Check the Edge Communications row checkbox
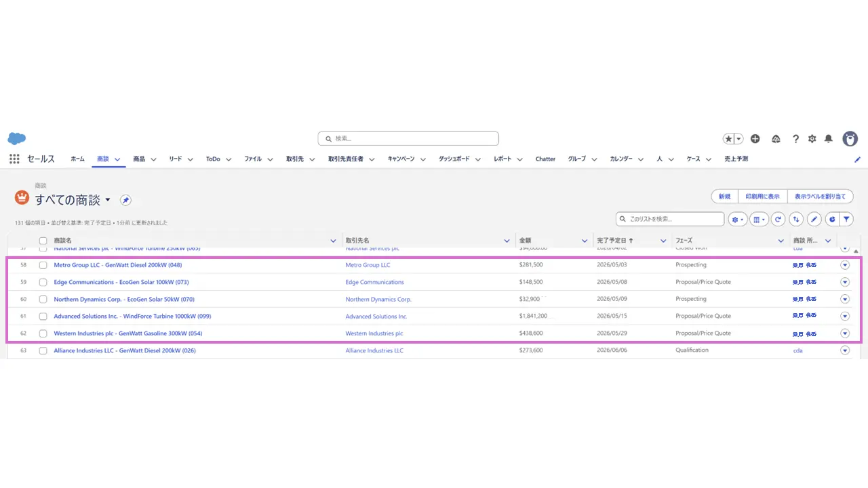The height and width of the screenshot is (488, 868). click(43, 282)
